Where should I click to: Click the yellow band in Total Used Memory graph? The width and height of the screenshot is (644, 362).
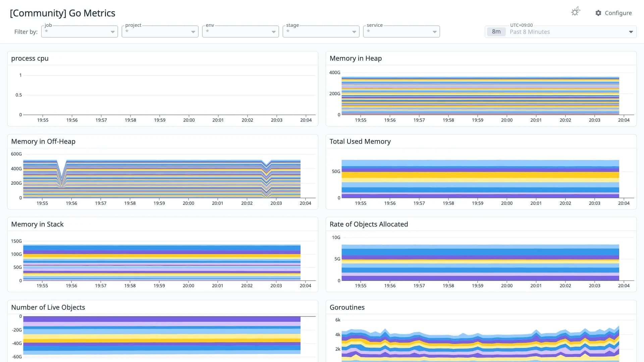[x=480, y=175]
